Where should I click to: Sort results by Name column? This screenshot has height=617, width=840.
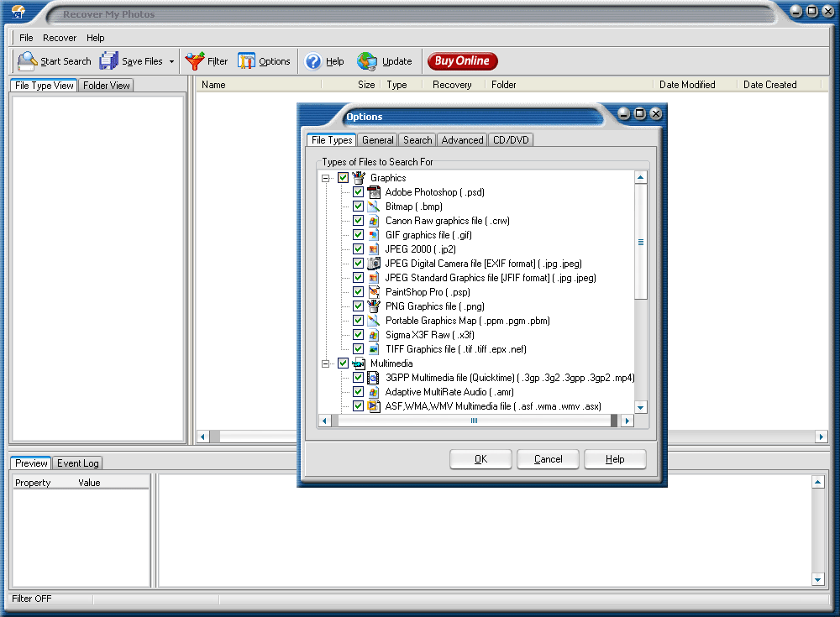click(x=260, y=85)
